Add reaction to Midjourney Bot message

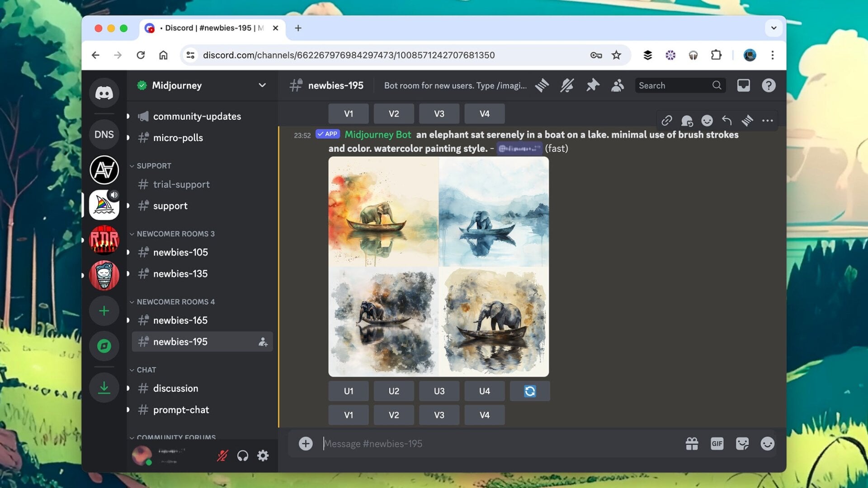point(707,121)
